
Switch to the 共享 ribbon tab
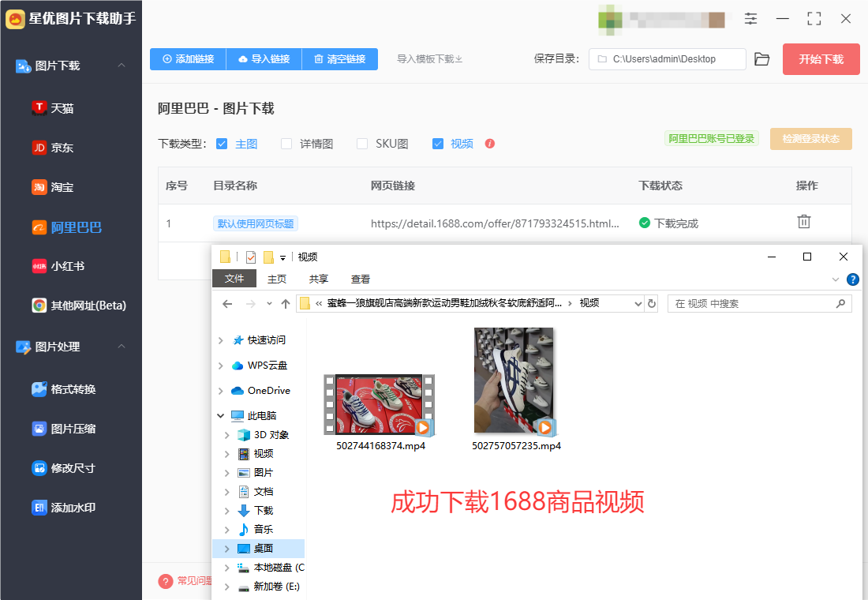coord(318,279)
